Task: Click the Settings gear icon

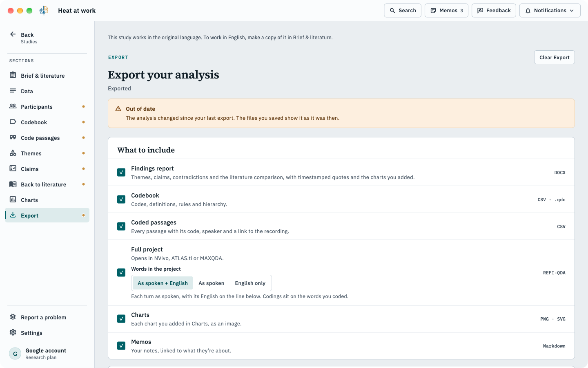Action: point(13,332)
